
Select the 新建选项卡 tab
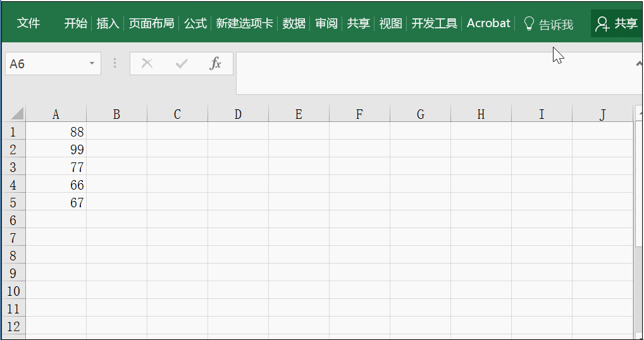click(244, 23)
